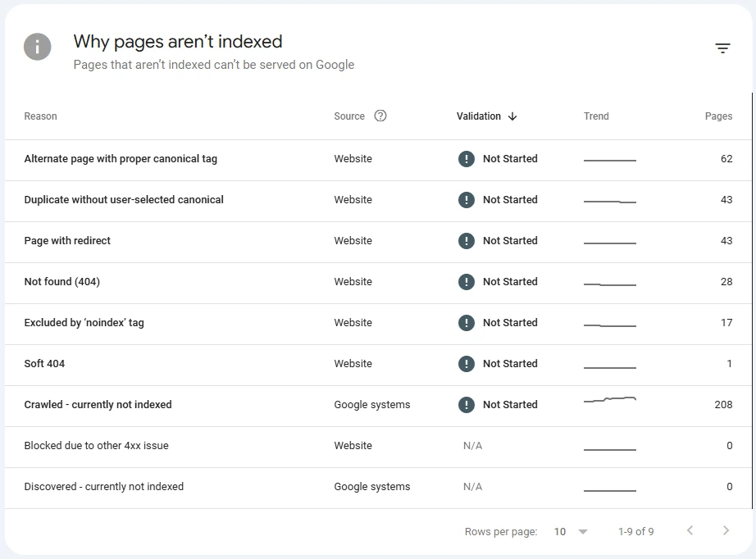
Task: Click the 208 pages count
Action: click(x=723, y=404)
